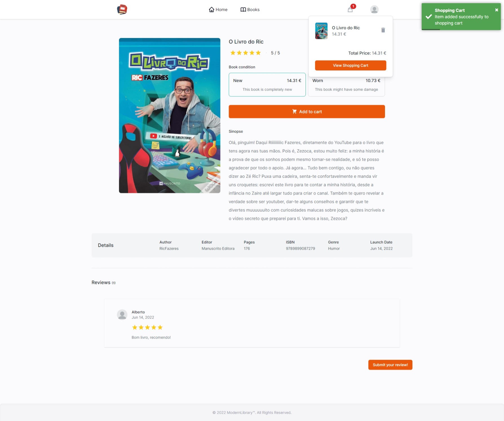Click the first rating star of the book
Image resolution: width=504 pixels, height=421 pixels.
click(233, 53)
